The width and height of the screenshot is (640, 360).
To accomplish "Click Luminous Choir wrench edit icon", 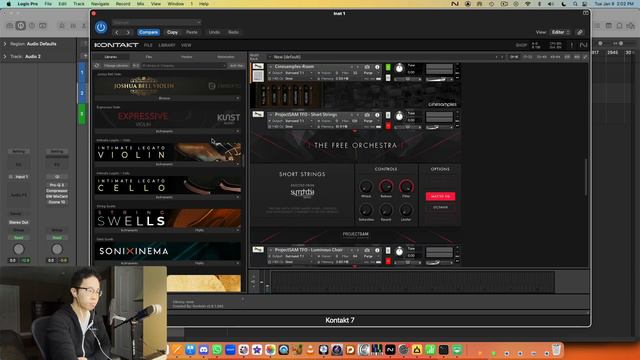I will tap(258, 250).
